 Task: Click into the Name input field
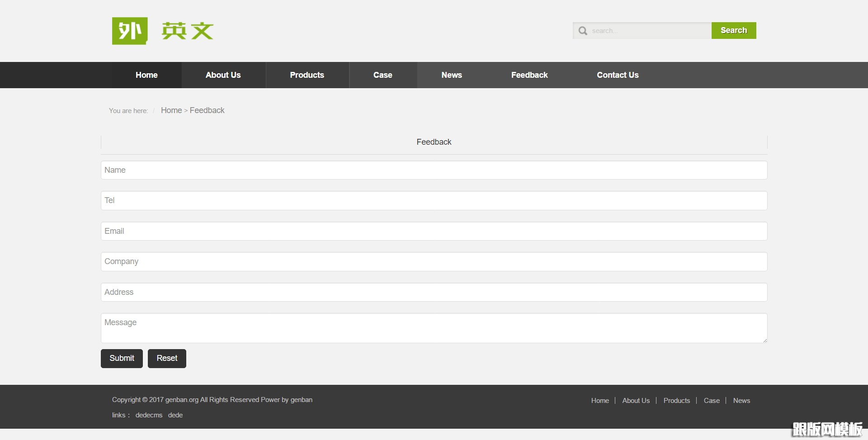pos(434,170)
